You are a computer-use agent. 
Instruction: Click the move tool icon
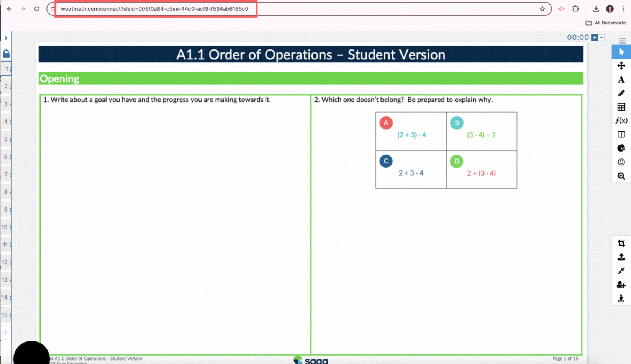click(621, 65)
